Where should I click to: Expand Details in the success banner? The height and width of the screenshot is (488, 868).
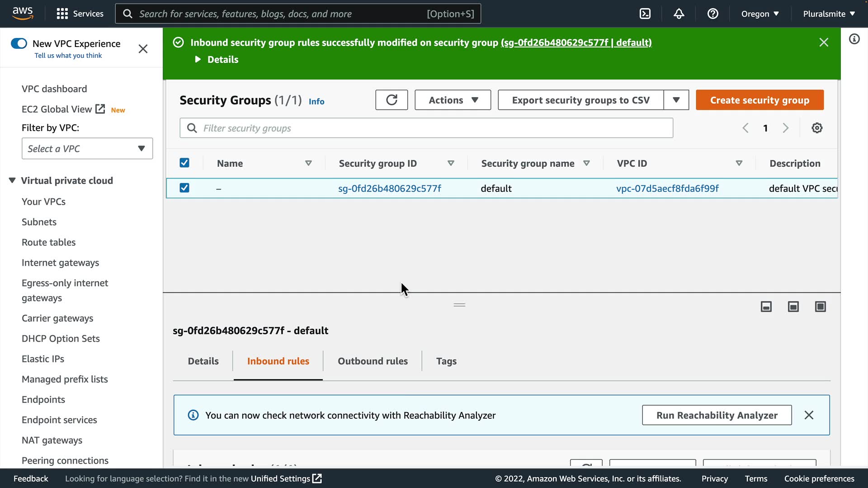point(217,60)
